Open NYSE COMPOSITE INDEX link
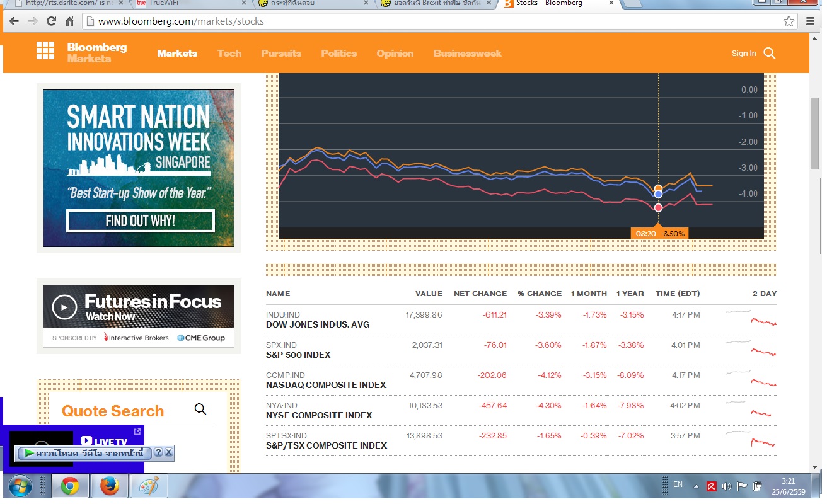Image resolution: width=827 pixels, height=504 pixels. (x=319, y=415)
